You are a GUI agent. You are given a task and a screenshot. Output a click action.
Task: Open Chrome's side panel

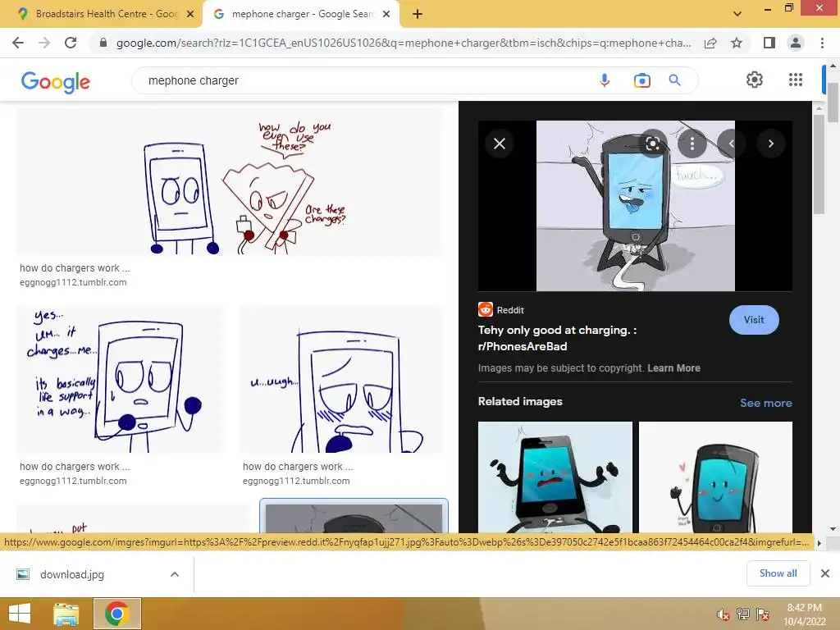click(769, 43)
